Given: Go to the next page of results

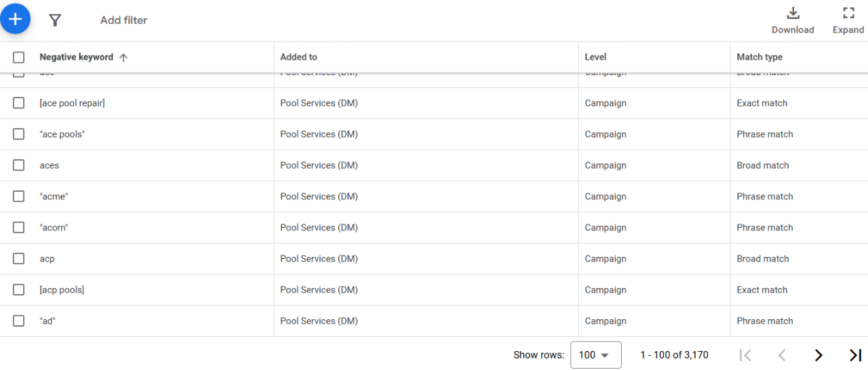Looking at the screenshot, I should click(818, 355).
